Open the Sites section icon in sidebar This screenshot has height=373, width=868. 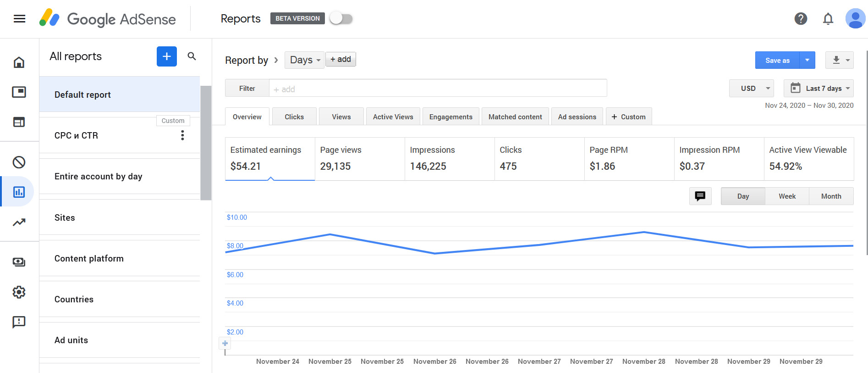(x=19, y=122)
